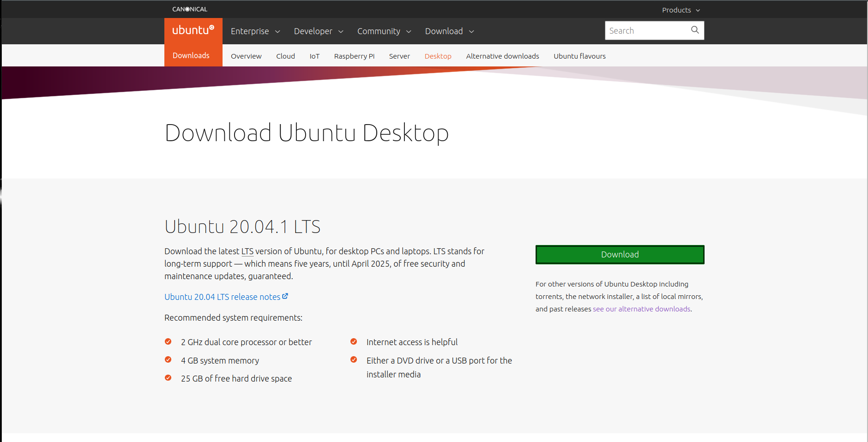Click the checkmark icon beside 4 GB memory requirement
The width and height of the screenshot is (868, 442).
168,359
